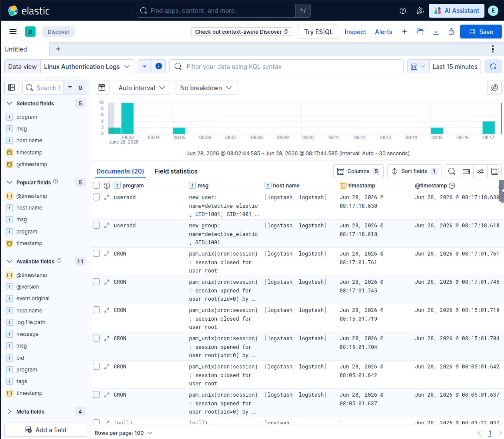Open the main navigation hamburger menu
The height and width of the screenshot is (439, 504).
point(13,32)
